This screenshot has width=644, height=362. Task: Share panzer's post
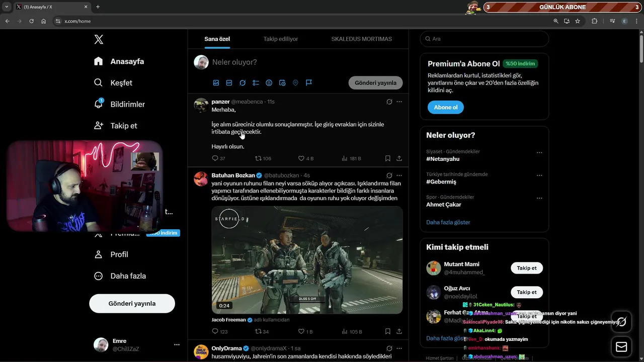pyautogui.click(x=399, y=158)
